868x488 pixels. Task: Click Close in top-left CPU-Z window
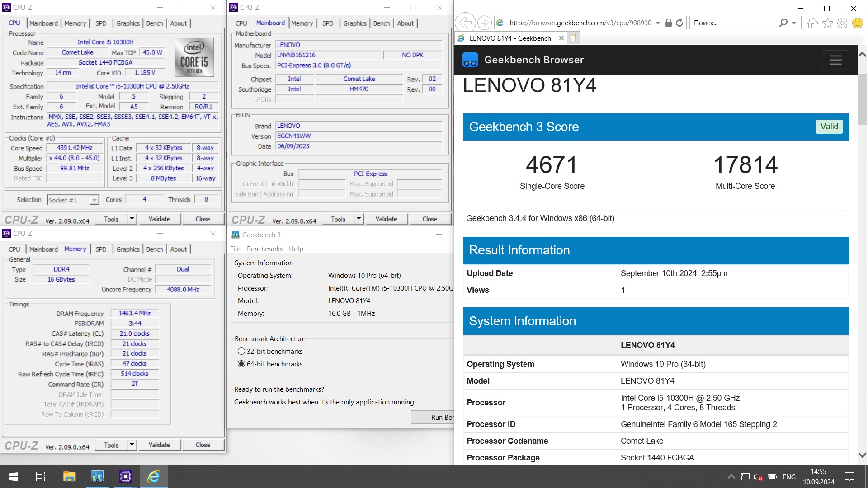pyautogui.click(x=203, y=219)
